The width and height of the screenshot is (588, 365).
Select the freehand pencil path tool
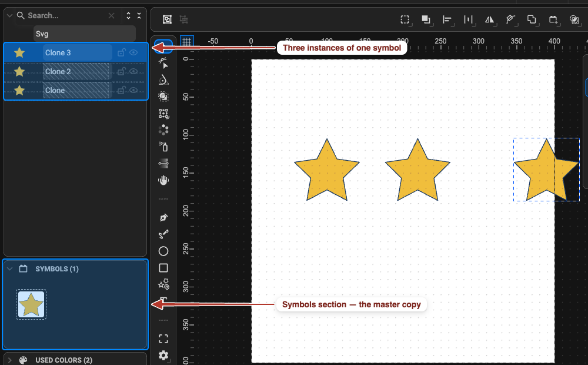[x=163, y=234]
